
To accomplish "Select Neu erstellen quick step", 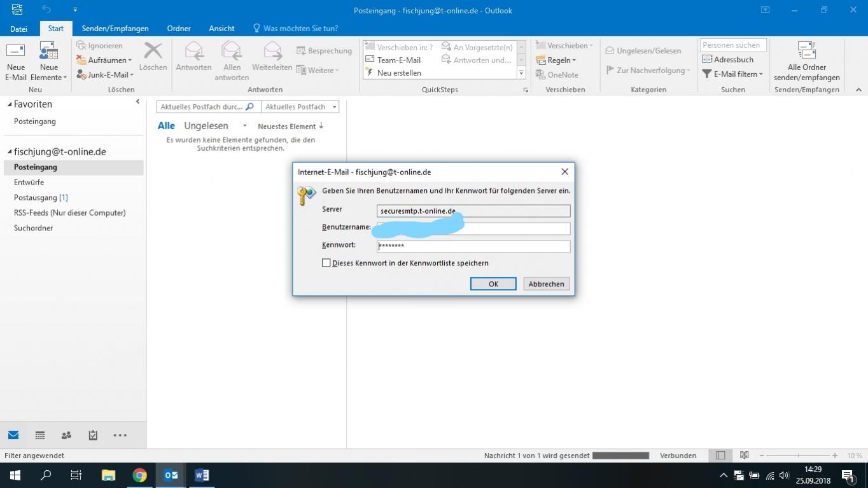I will [x=399, y=73].
